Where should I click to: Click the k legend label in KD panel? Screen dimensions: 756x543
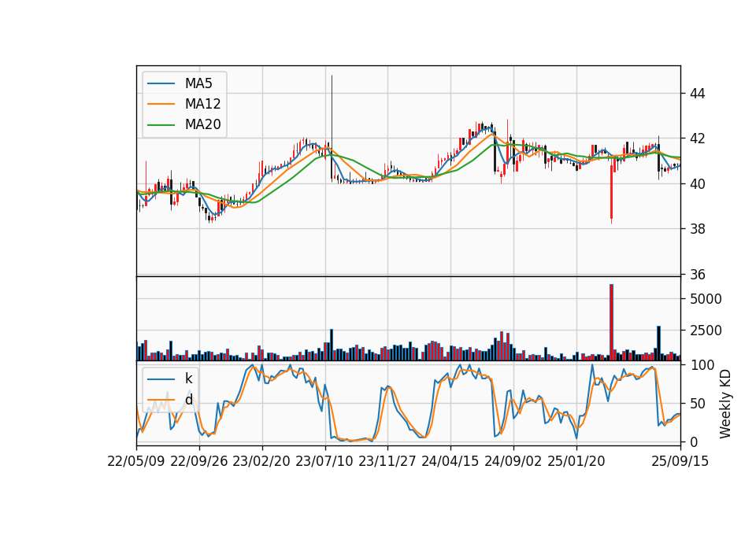tap(188, 379)
